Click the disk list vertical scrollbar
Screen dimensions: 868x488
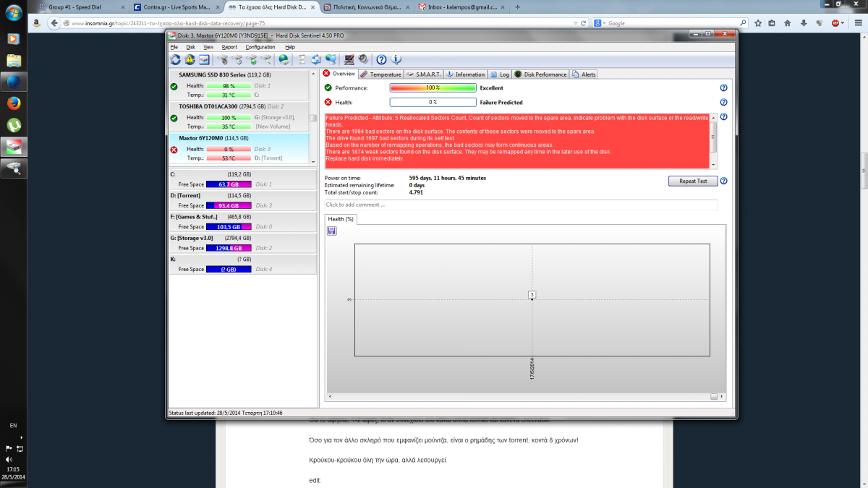click(x=313, y=119)
